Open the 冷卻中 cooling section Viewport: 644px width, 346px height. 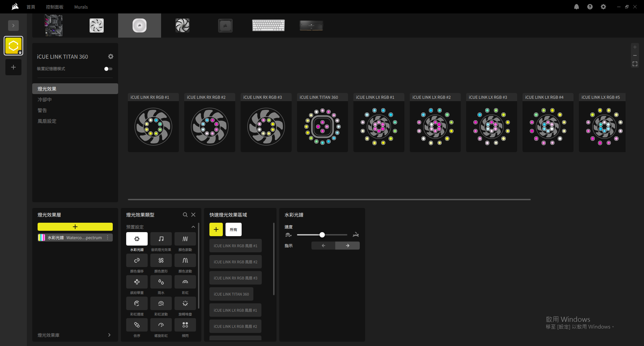[x=45, y=100]
